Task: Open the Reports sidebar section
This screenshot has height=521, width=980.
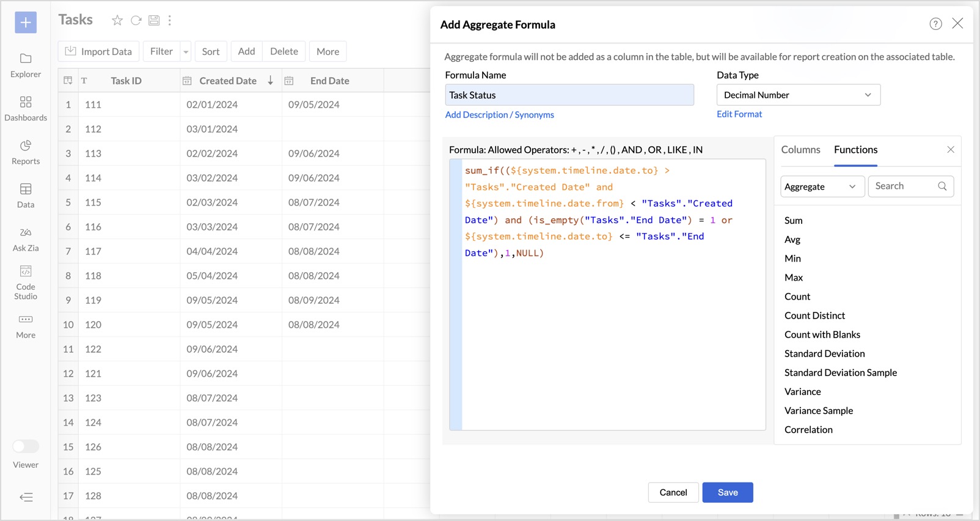Action: pyautogui.click(x=26, y=152)
